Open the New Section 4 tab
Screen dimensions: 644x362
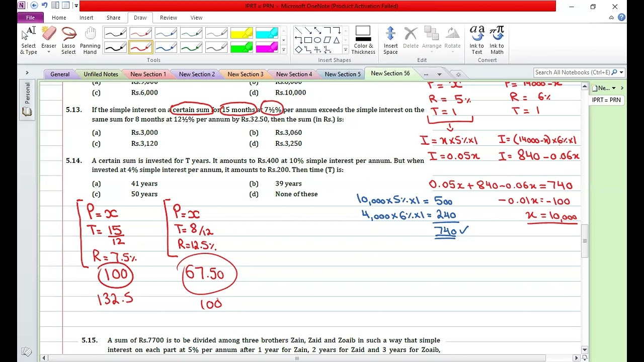pyautogui.click(x=294, y=74)
